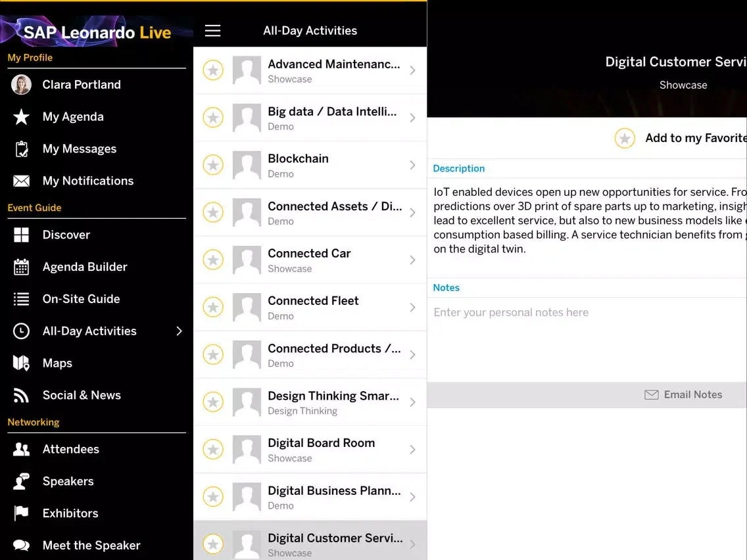
Task: Toggle favorite star for Big data demo
Action: 213,118
